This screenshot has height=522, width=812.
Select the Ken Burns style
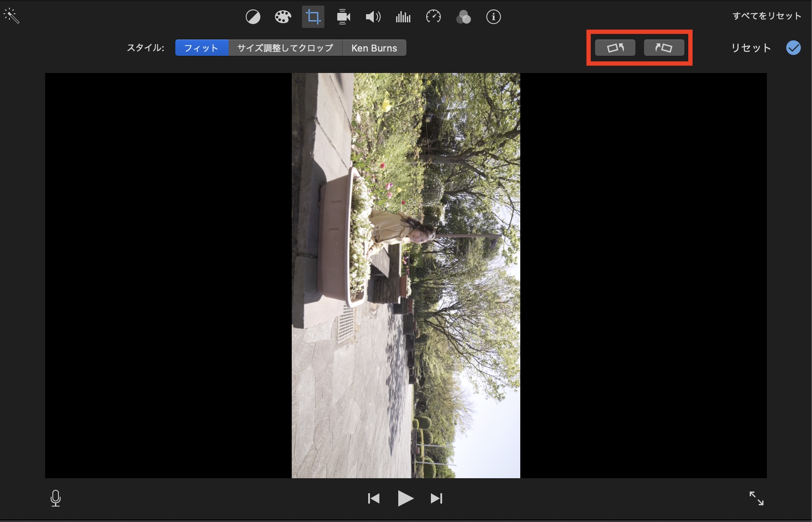point(374,48)
